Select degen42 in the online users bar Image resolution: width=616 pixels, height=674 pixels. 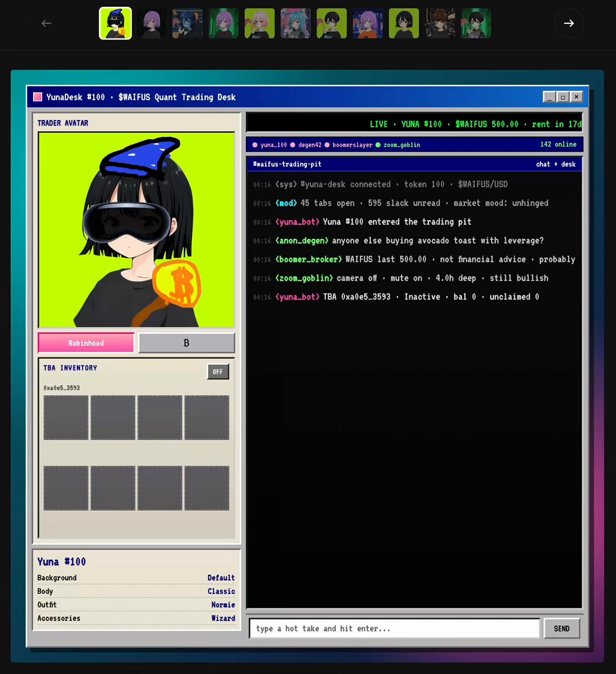tap(306, 145)
